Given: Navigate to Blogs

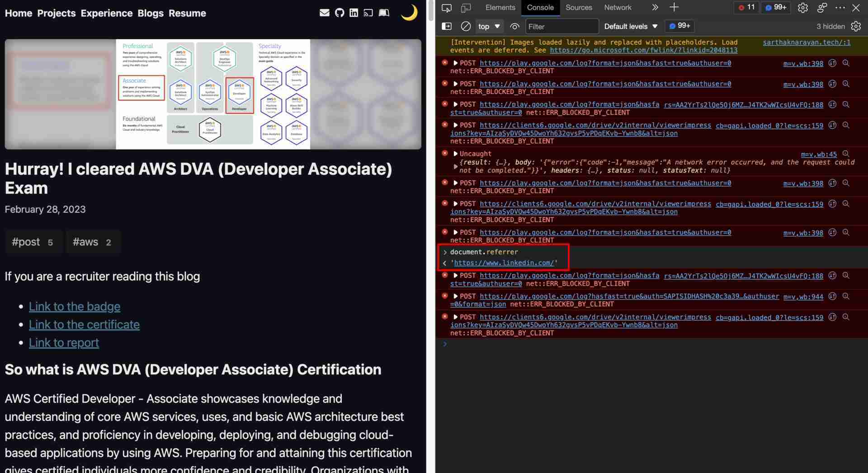Looking at the screenshot, I should pos(151,13).
